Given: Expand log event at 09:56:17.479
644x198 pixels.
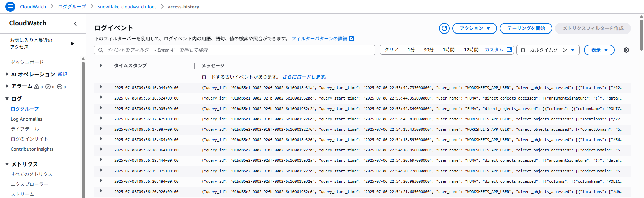Looking at the screenshot, I should [101, 118].
